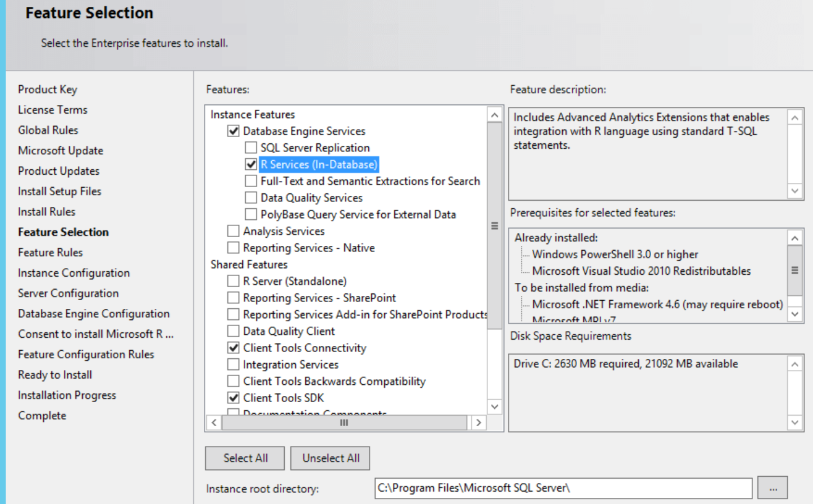Go to Database Engine Configuration step
This screenshot has height=504, width=813.
[93, 313]
